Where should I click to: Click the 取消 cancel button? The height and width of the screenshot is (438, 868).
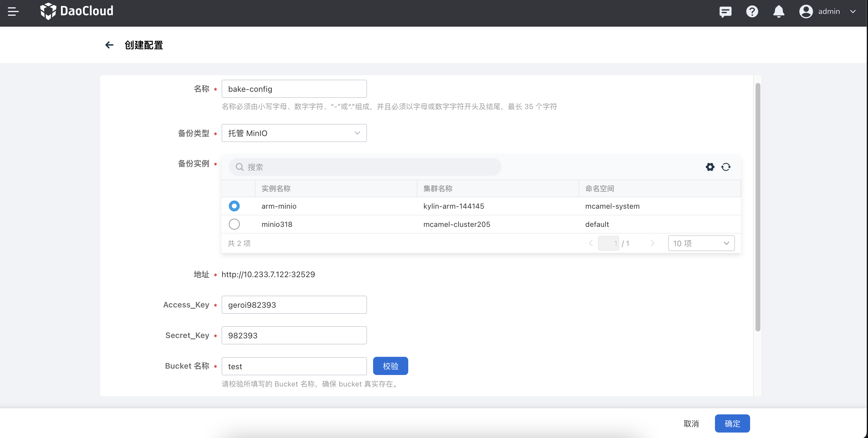(x=691, y=423)
